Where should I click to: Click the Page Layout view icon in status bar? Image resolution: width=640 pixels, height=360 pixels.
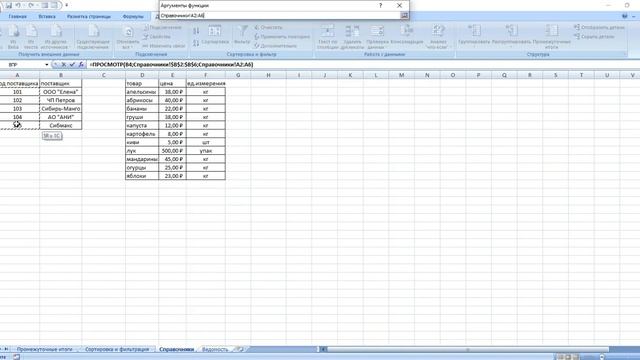(567, 357)
